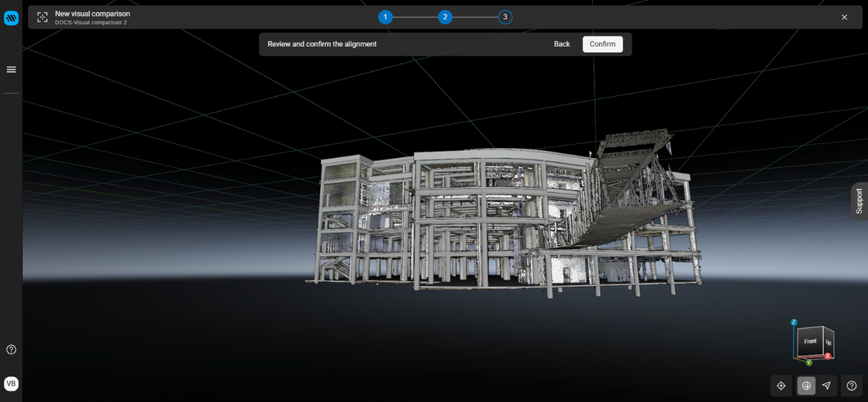Click the visual comparison frame icon
868x402 pixels.
42,17
